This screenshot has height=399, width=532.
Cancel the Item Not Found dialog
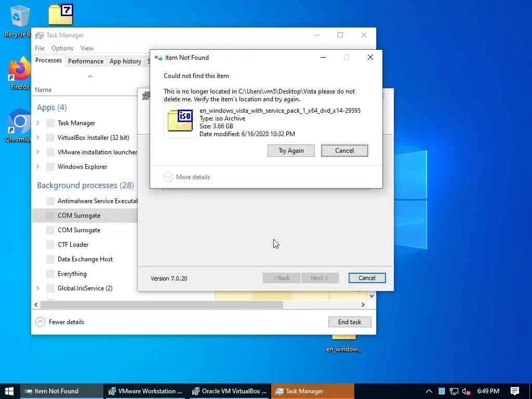point(344,151)
